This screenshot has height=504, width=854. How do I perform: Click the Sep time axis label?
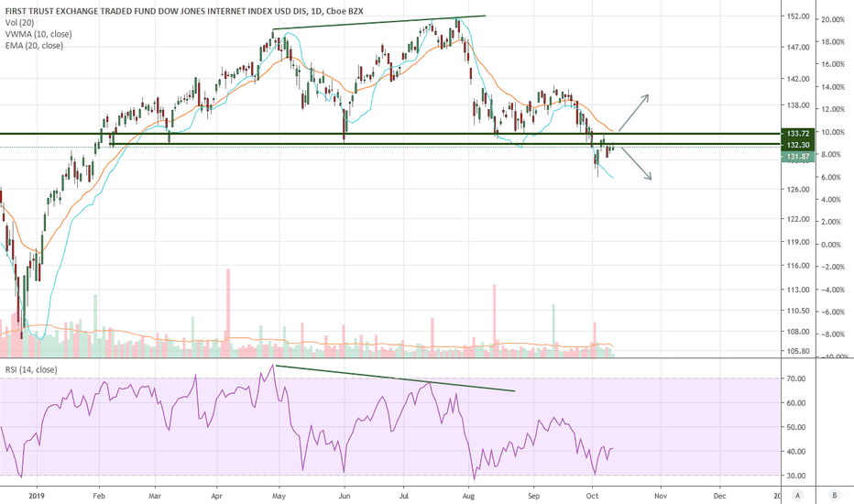tap(533, 496)
